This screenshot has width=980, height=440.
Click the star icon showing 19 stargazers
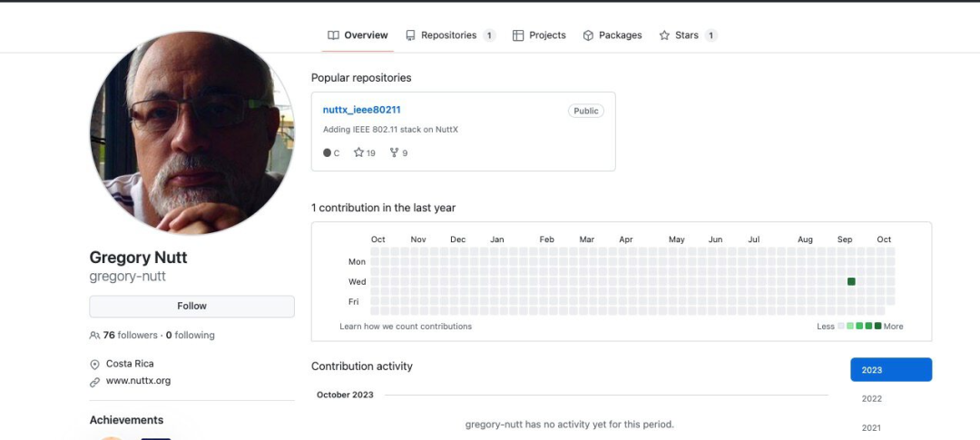pyautogui.click(x=358, y=152)
